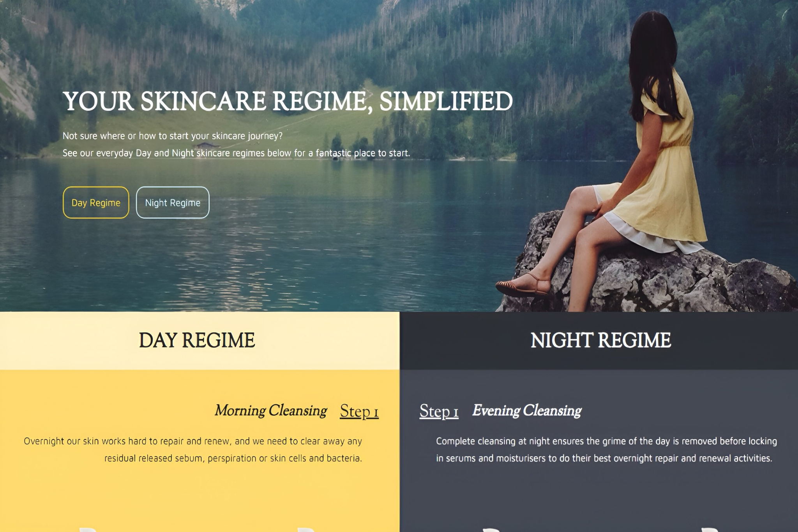
Task: Click the Night Regime button
Action: [x=173, y=203]
